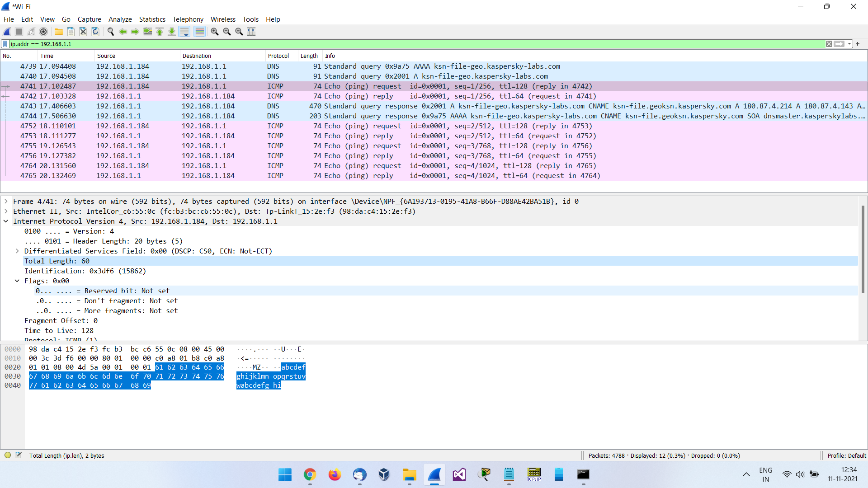Click the find packet magnifier icon

tap(110, 32)
